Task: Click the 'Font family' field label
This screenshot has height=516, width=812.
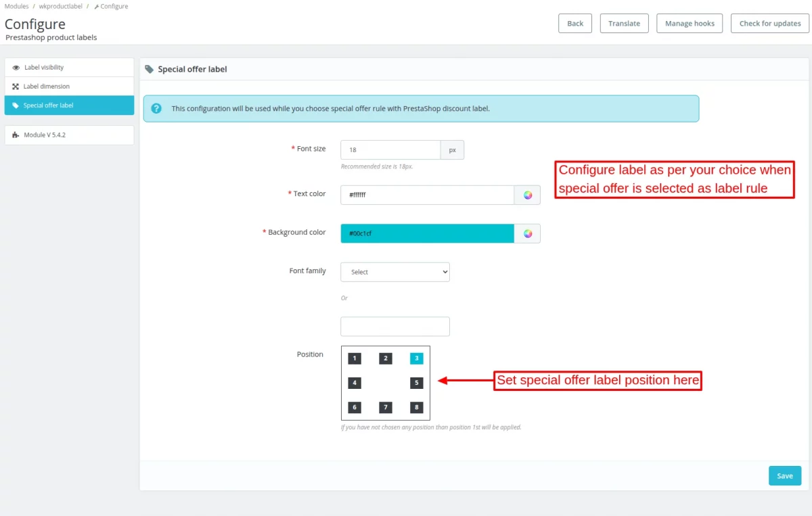Action: click(x=308, y=271)
